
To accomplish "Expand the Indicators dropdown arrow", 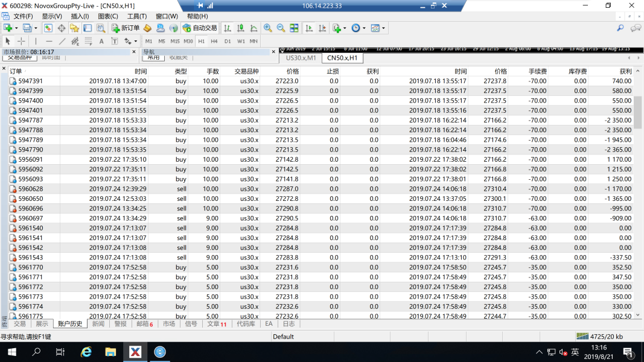I will [x=345, y=28].
